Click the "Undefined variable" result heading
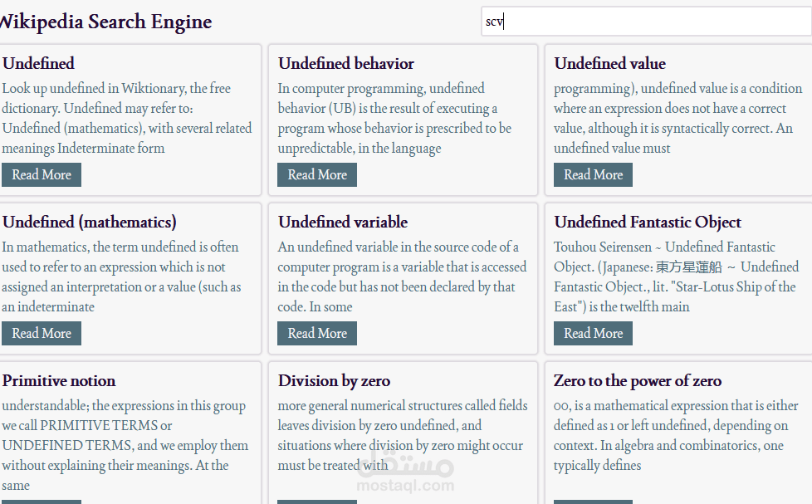Image resolution: width=812 pixels, height=504 pixels. 343,222
